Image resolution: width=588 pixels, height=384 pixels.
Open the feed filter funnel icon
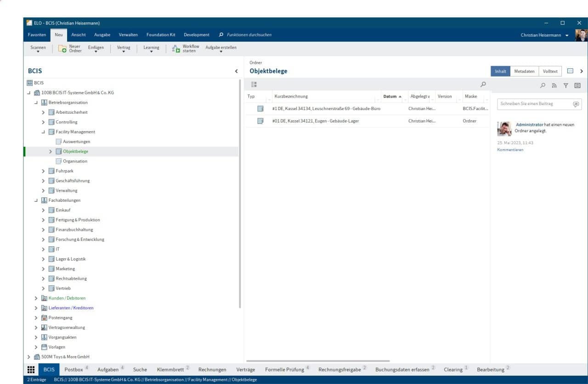click(x=566, y=85)
